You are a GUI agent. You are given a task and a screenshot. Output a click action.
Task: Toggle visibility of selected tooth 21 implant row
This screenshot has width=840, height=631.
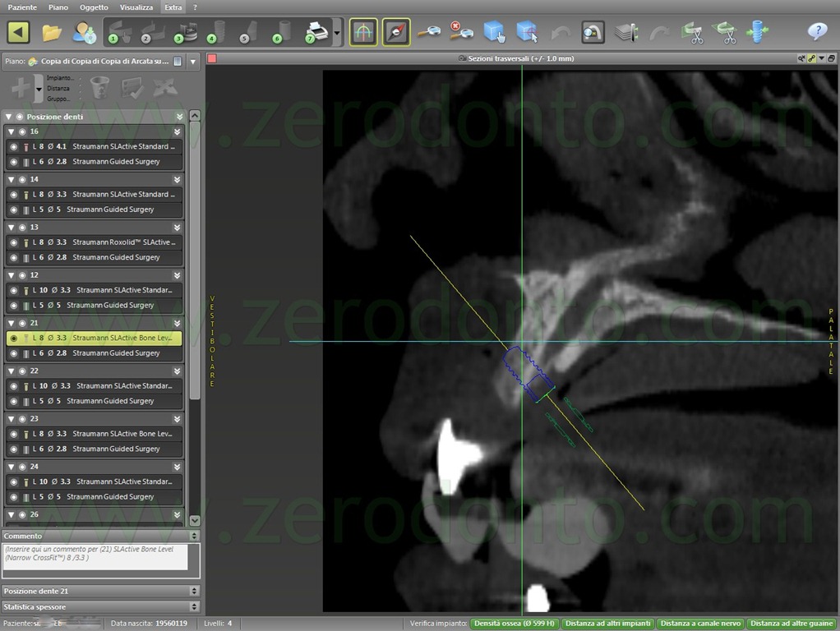pos(13,338)
